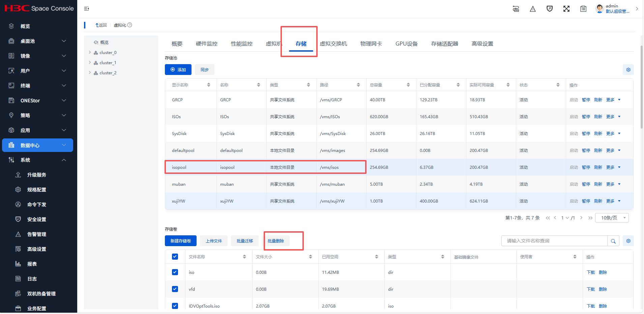Click the file name search input field
Image resolution: width=644 pixels, height=314 pixels.
click(554, 241)
